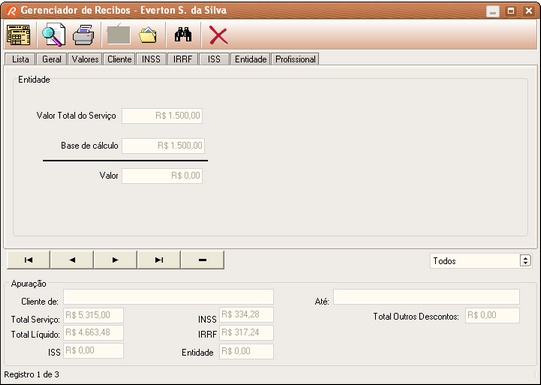
Task: Select the INSS tab
Action: point(151,59)
